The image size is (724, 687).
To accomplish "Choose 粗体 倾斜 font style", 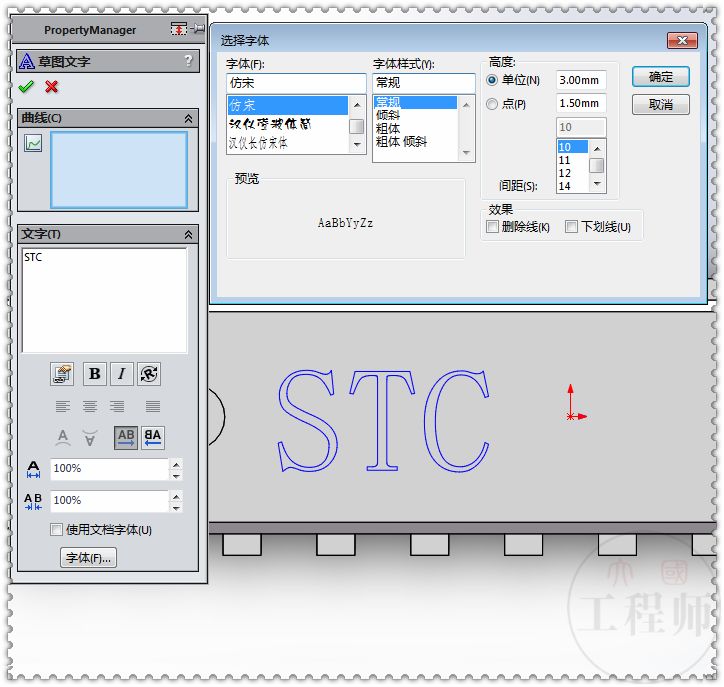I will click(415, 141).
